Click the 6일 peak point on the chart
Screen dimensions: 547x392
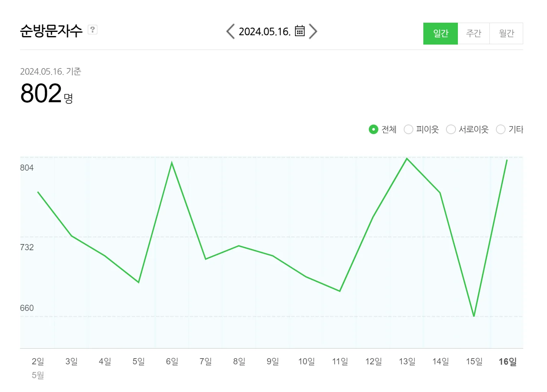172,163
